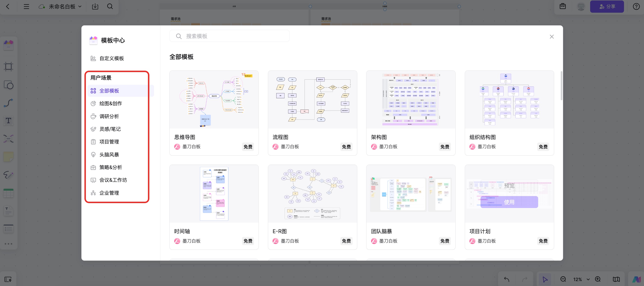Select the 策略&分析 category
This screenshot has height=286, width=644.
(x=120, y=167)
